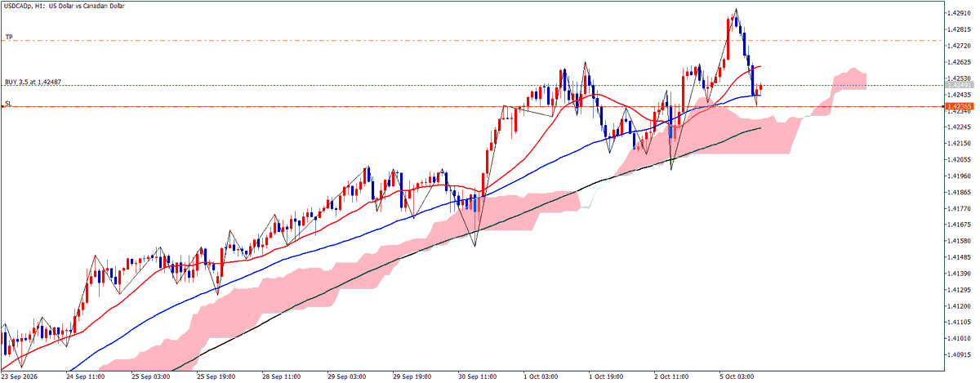Click the 1.42150 price axis label
Image resolution: width=980 pixels, height=383 pixels.
point(960,144)
